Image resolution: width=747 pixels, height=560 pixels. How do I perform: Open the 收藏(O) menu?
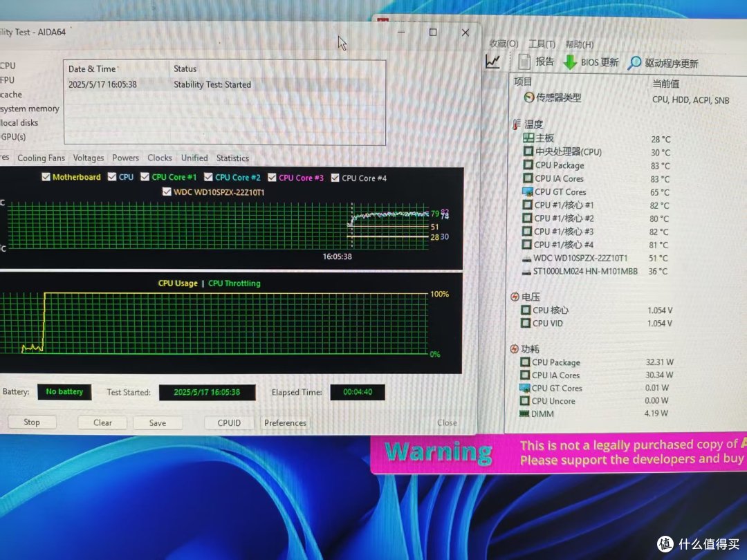coord(504,44)
